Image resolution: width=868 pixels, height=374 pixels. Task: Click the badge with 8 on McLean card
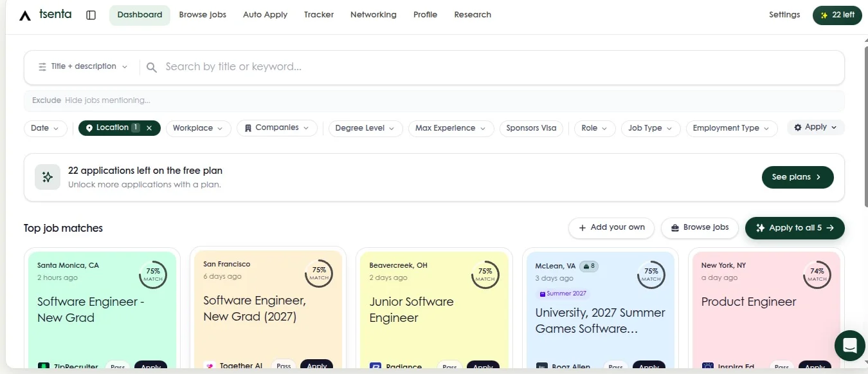[x=588, y=266]
